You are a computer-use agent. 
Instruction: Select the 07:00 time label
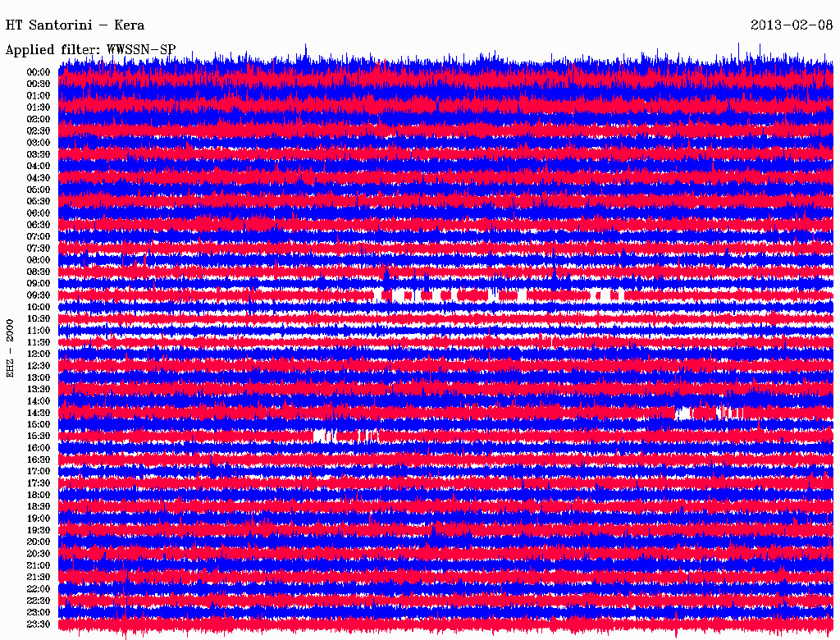[x=39, y=237]
